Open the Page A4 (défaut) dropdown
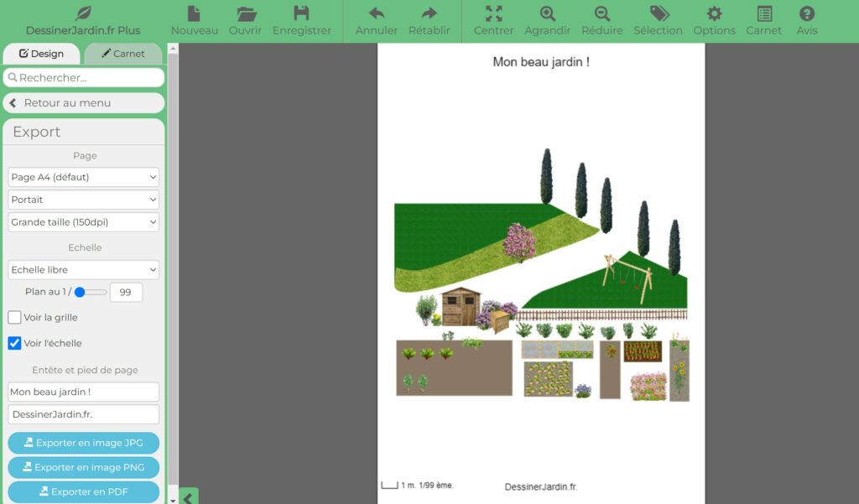 (84, 177)
